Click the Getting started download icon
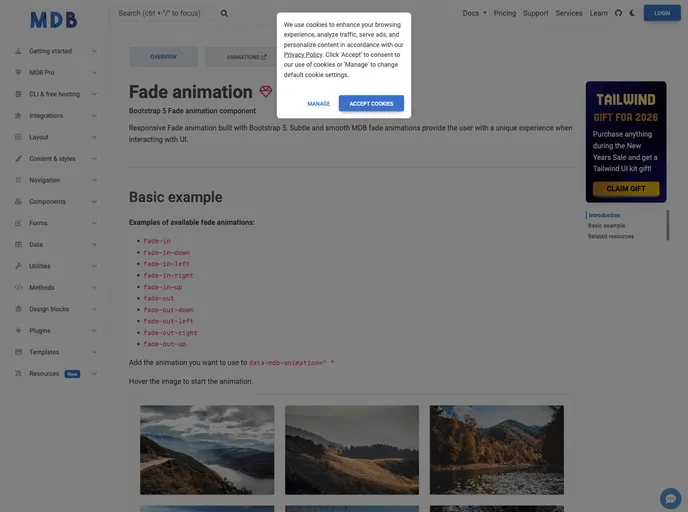This screenshot has width=688, height=512. tap(18, 51)
